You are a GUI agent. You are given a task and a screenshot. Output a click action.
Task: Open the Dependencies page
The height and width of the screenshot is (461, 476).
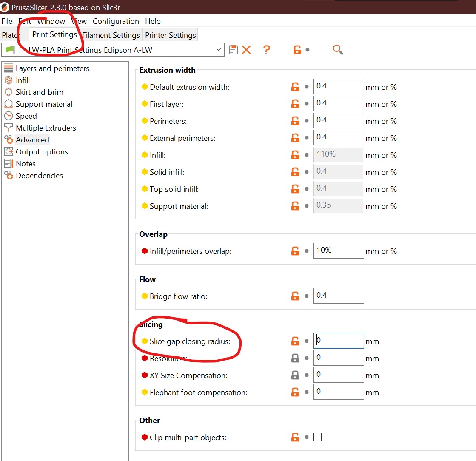point(39,175)
